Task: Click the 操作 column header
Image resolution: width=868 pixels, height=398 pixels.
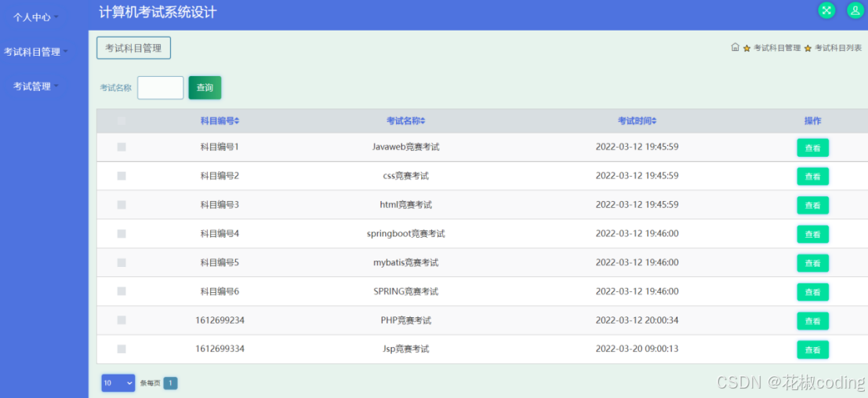Action: coord(812,121)
